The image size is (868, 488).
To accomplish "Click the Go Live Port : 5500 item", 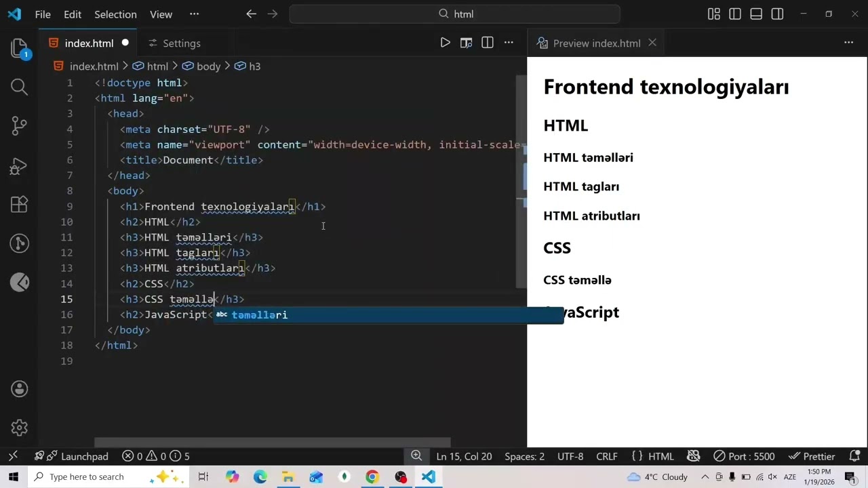I will pyautogui.click(x=744, y=456).
